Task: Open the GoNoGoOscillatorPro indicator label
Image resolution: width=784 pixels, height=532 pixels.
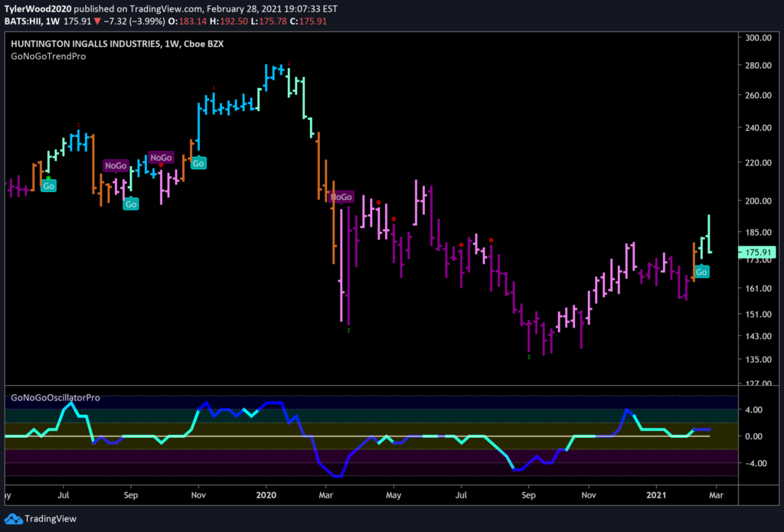Action: [55, 398]
